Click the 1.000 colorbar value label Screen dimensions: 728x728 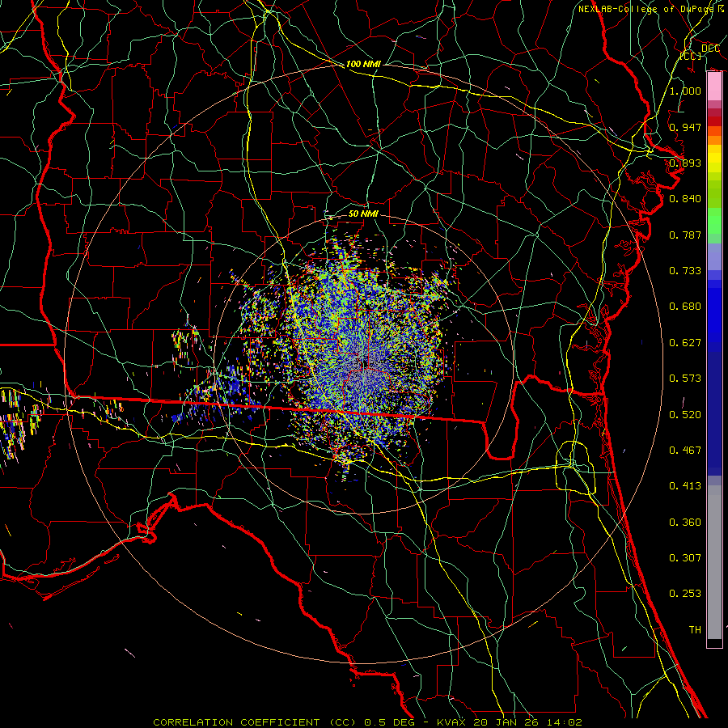[x=685, y=91]
